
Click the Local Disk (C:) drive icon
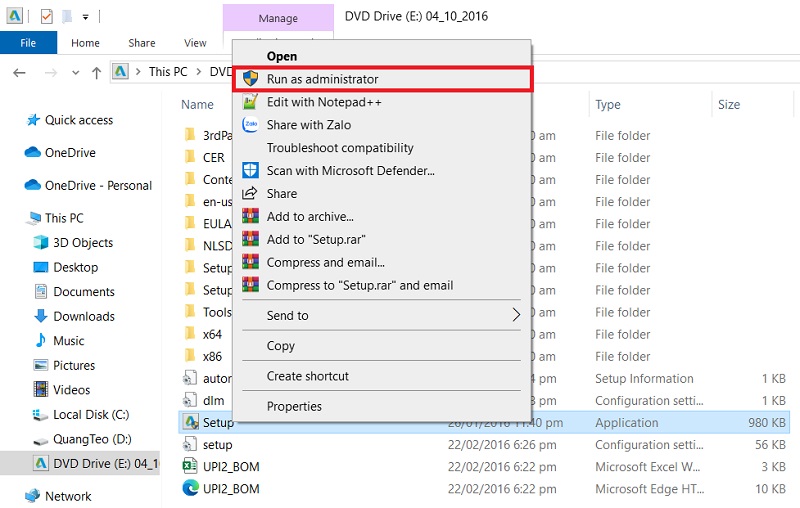[x=40, y=415]
